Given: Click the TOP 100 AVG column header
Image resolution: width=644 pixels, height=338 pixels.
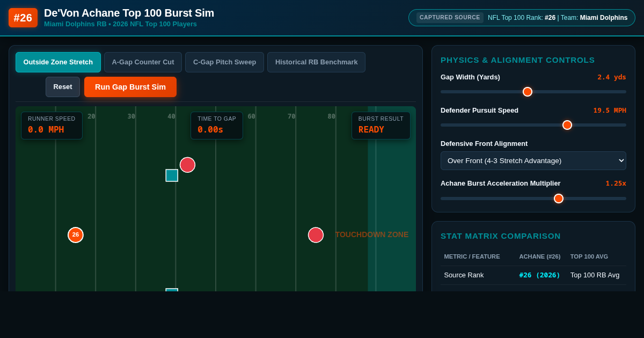Looking at the screenshot, I should tap(589, 256).
